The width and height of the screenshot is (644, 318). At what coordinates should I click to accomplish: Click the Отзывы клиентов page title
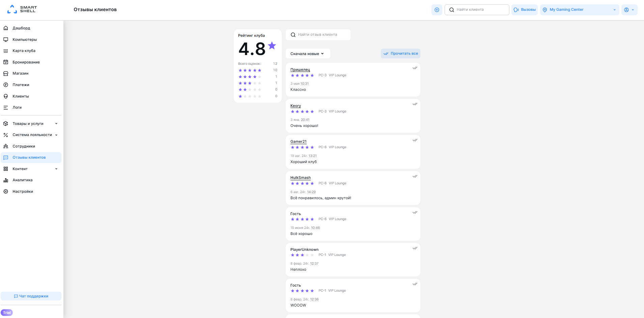pos(95,9)
